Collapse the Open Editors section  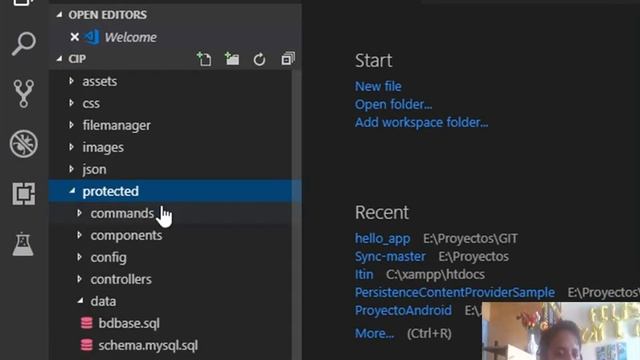60,15
